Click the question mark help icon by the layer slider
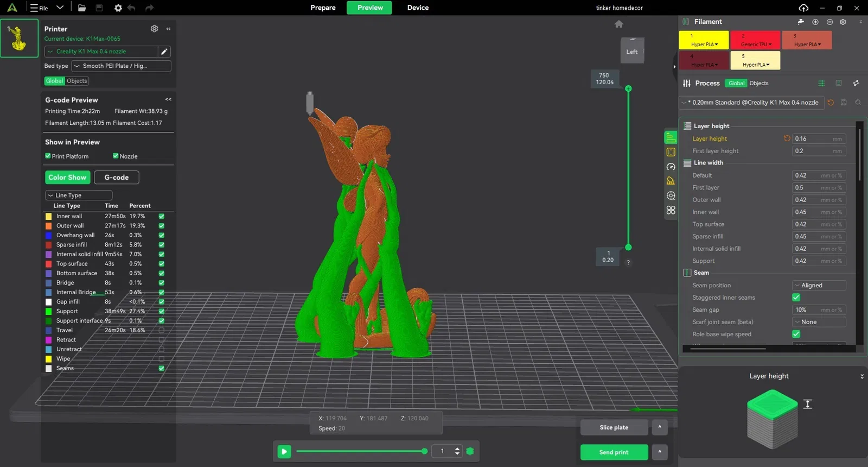Screen dimensions: 868x467 (628, 262)
